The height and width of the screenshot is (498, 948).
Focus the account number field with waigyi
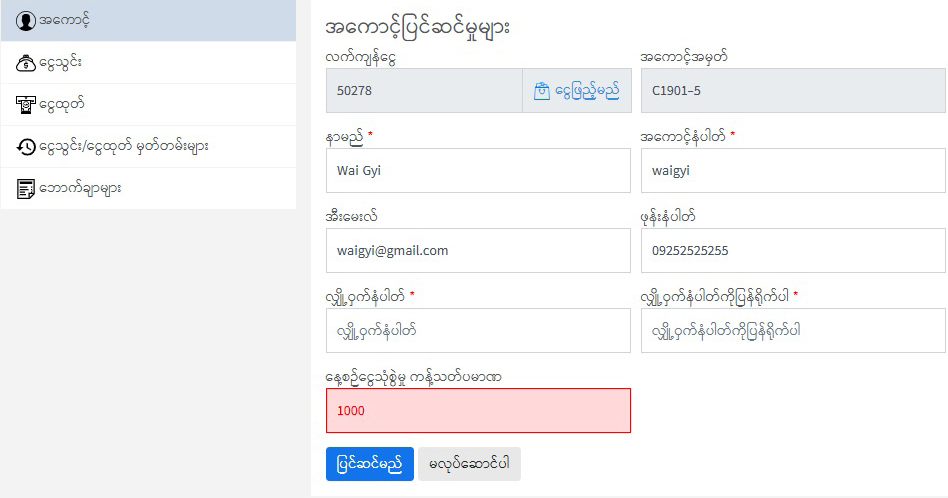point(792,171)
